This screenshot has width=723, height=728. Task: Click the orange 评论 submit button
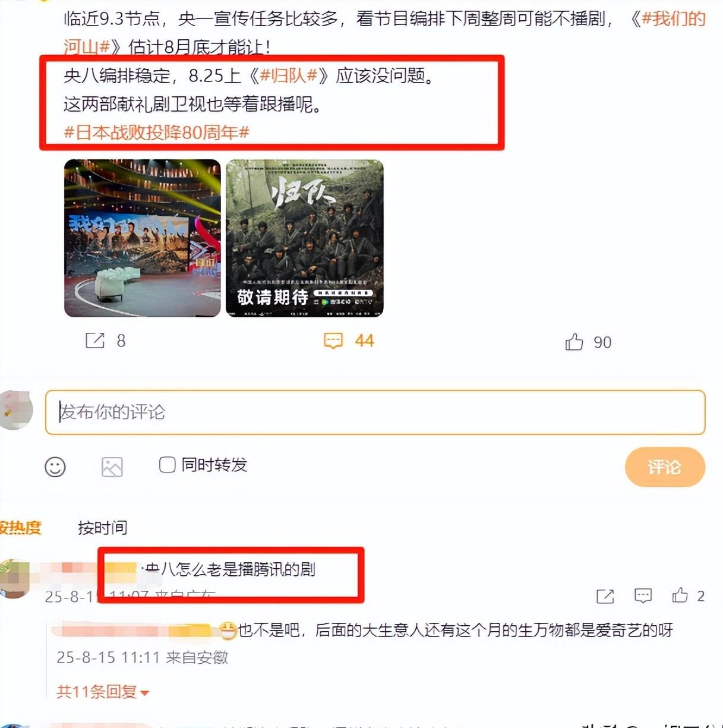[x=665, y=467]
